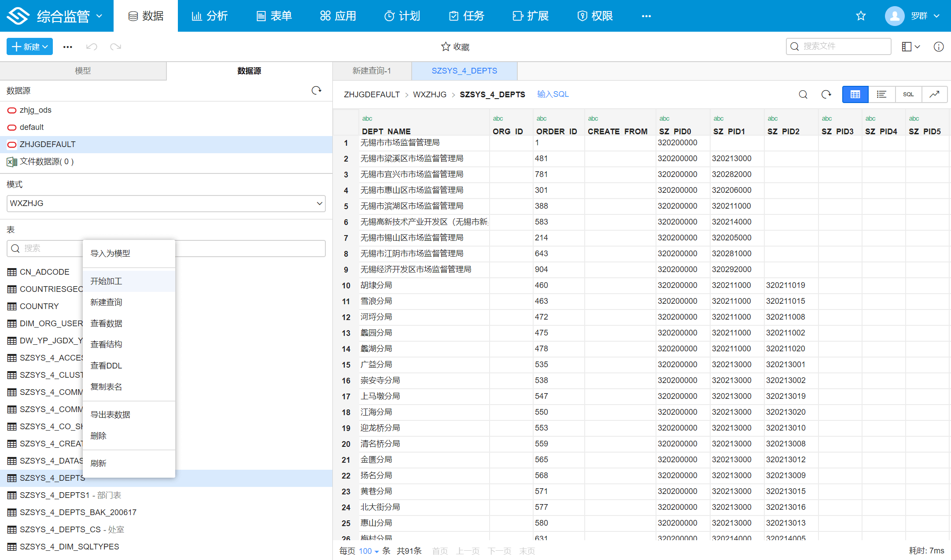Select 查看DDL from the context menu
The width and height of the screenshot is (951, 560).
pyautogui.click(x=106, y=365)
